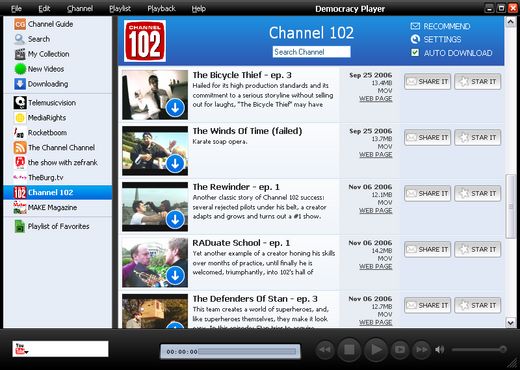Share The Rewinder ep. 1
This screenshot has height=370, width=520.
[x=427, y=194]
